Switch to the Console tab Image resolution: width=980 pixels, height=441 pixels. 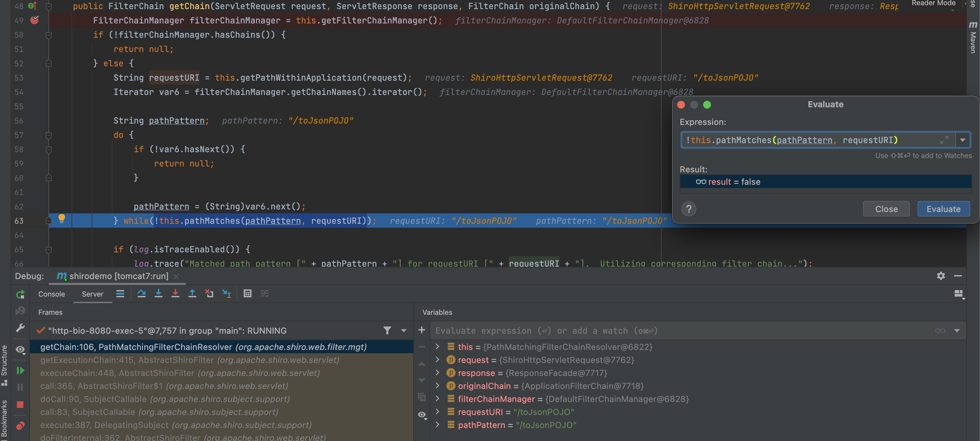pos(51,294)
